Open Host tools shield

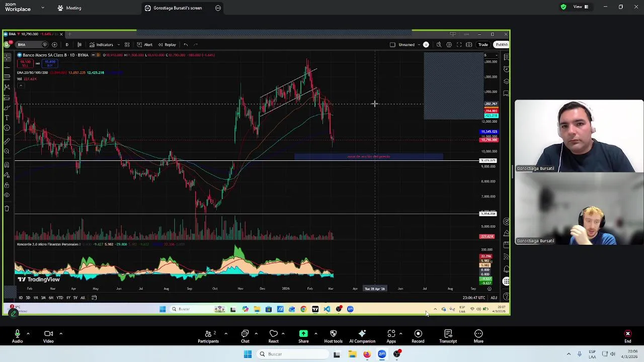coord(333,336)
